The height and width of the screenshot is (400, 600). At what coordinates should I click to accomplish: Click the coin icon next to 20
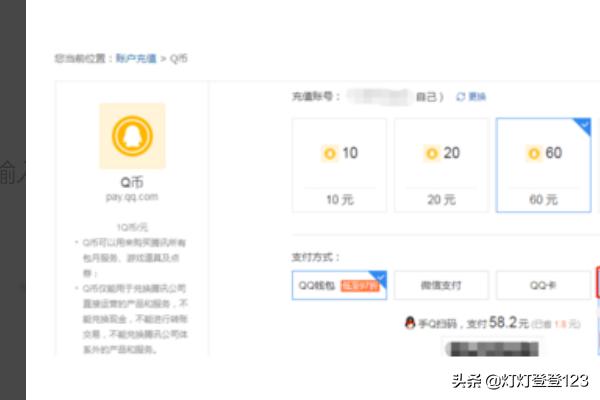pyautogui.click(x=432, y=153)
